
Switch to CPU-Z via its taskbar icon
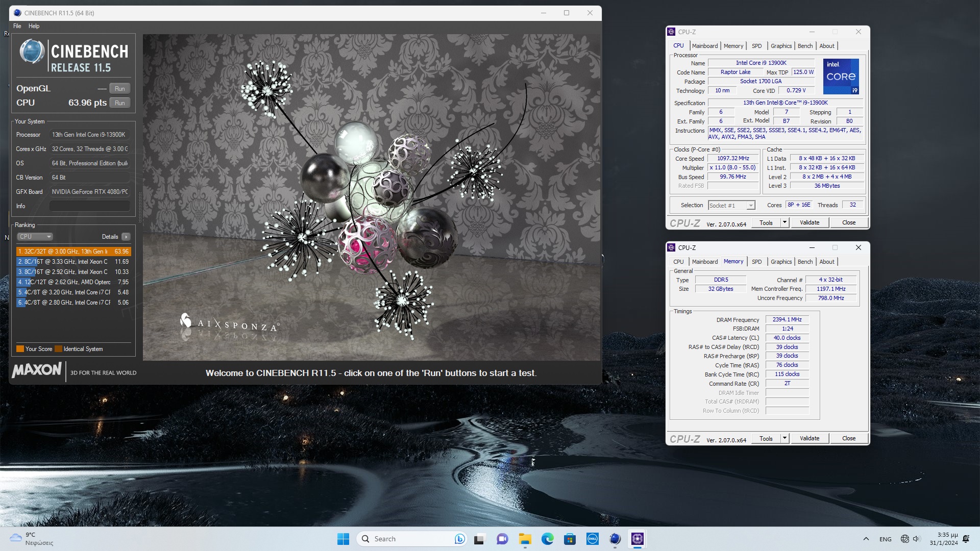coord(638,539)
